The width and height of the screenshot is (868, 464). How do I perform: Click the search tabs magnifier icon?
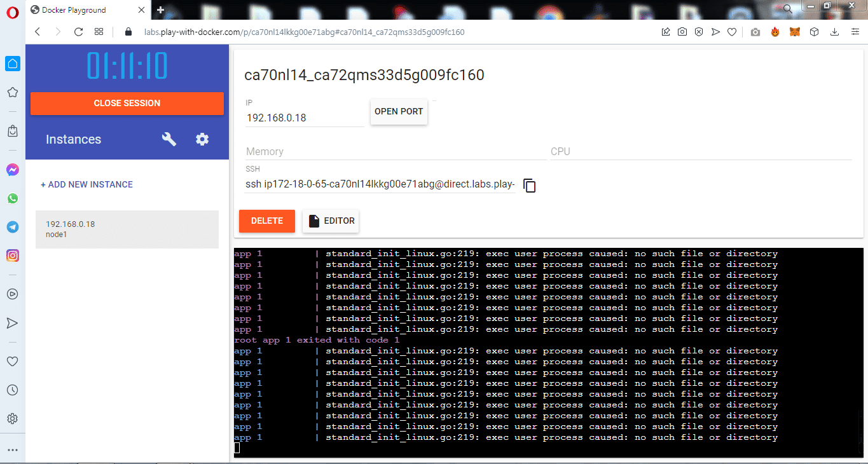click(x=787, y=8)
